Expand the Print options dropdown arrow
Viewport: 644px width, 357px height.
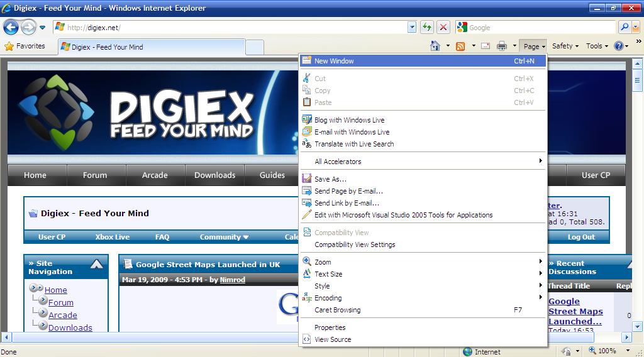514,46
